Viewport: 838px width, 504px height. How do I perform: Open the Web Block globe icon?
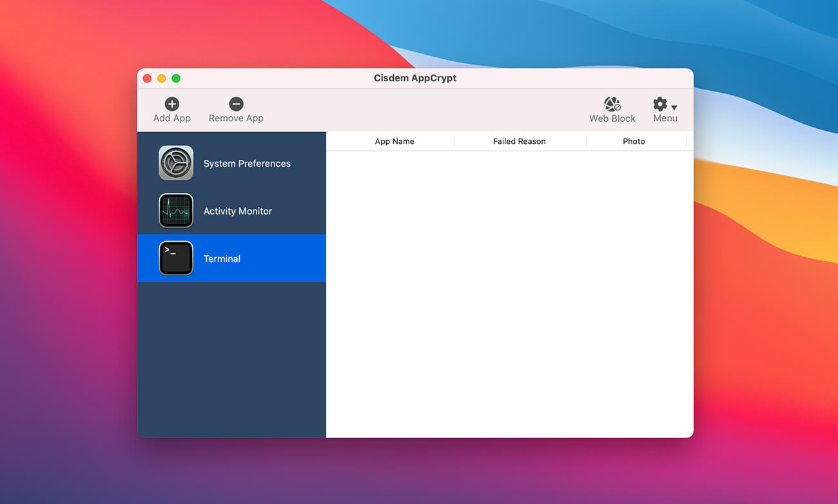(612, 104)
